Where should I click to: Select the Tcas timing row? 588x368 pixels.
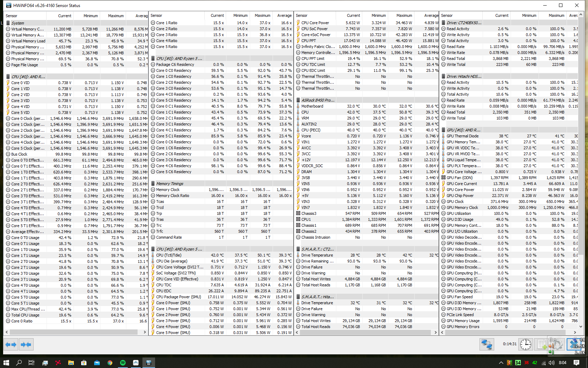coord(222,202)
